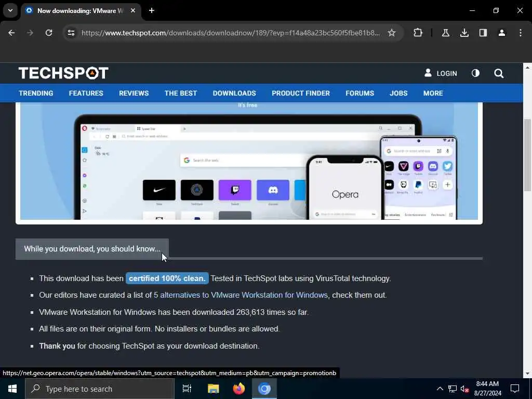Open the browser extensions puzzle icon
The height and width of the screenshot is (399, 532).
click(418, 33)
